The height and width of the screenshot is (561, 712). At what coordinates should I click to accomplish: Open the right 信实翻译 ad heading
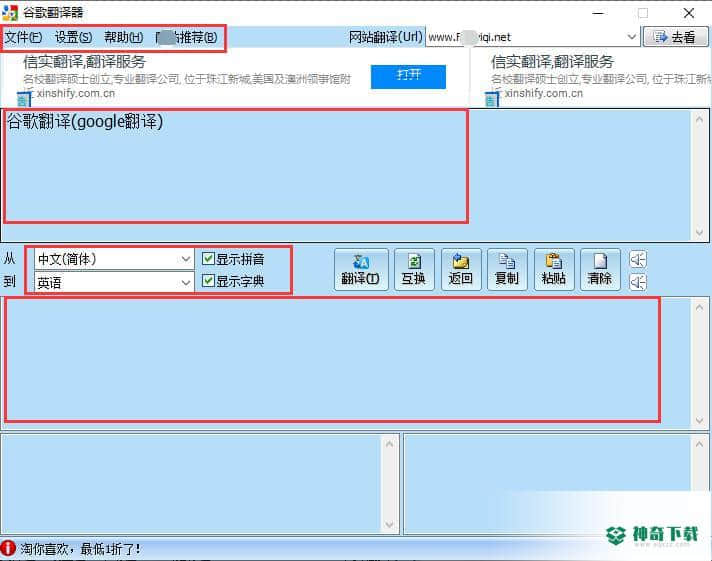click(x=552, y=61)
